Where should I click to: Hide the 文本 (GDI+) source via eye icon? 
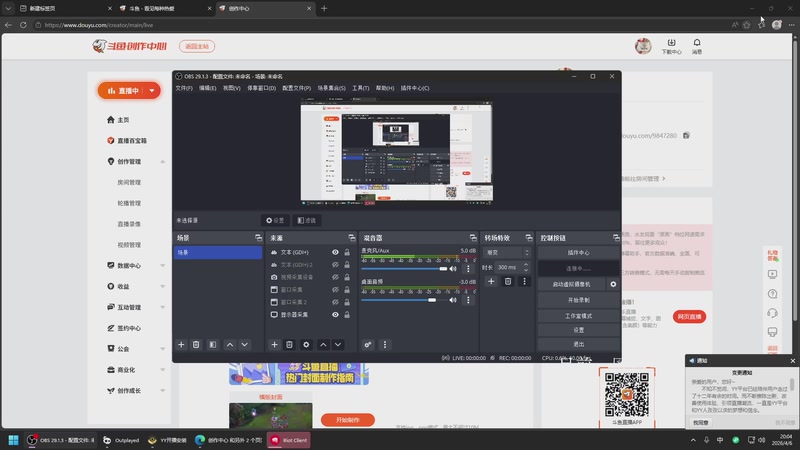(x=335, y=252)
